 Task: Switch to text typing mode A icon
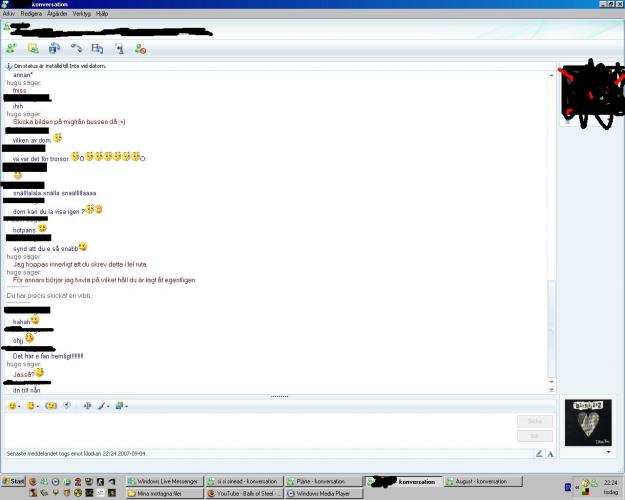550,454
